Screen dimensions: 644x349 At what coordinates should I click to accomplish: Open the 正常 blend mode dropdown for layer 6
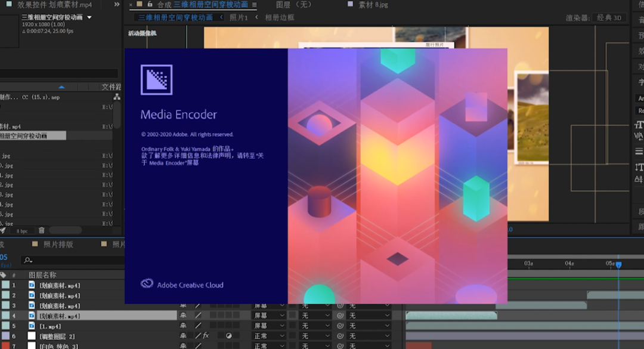pyautogui.click(x=268, y=336)
